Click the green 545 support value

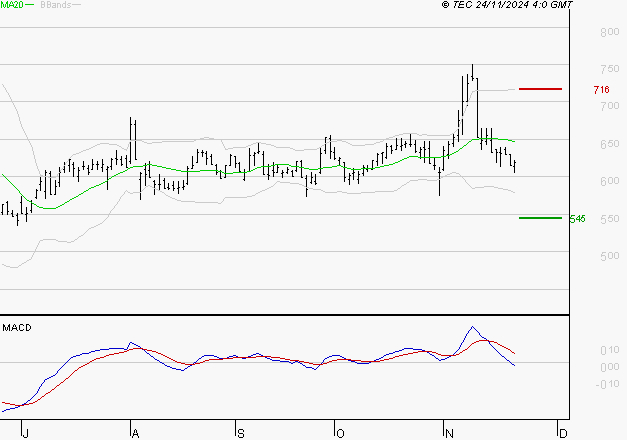pyautogui.click(x=577, y=219)
